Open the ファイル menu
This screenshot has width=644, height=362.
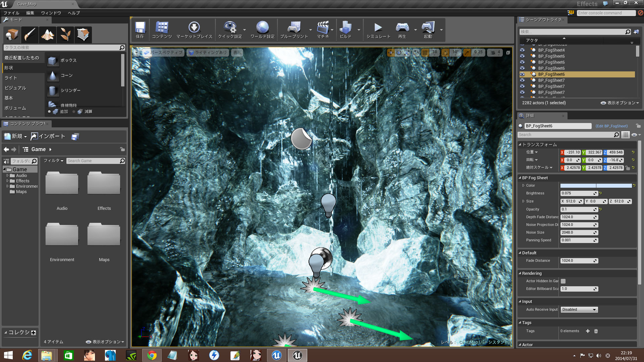11,13
